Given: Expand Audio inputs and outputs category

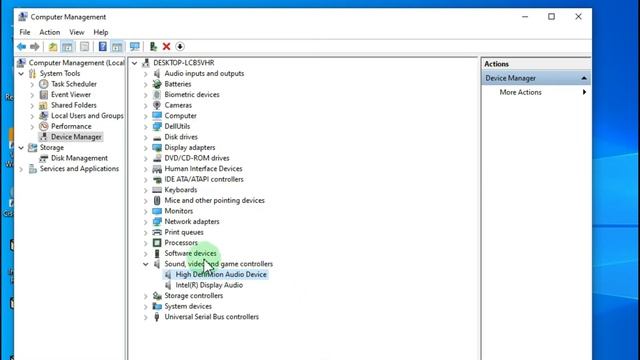Looking at the screenshot, I should (146, 73).
